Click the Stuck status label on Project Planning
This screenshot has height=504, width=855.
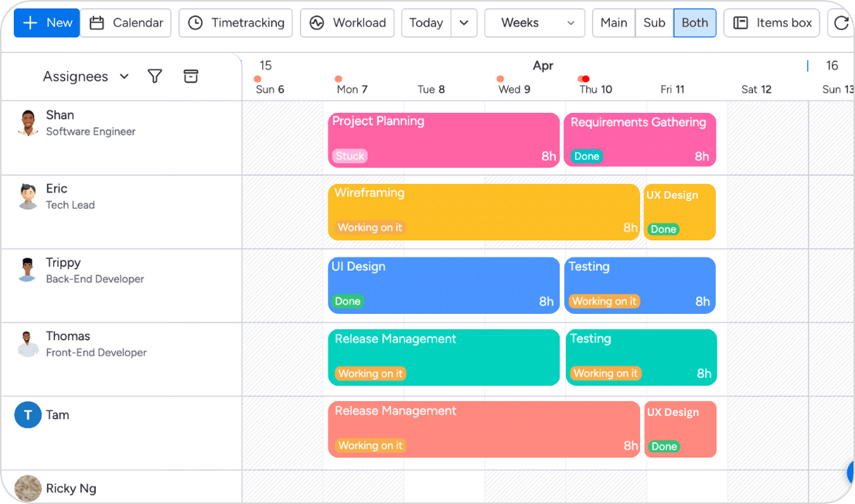click(x=349, y=156)
